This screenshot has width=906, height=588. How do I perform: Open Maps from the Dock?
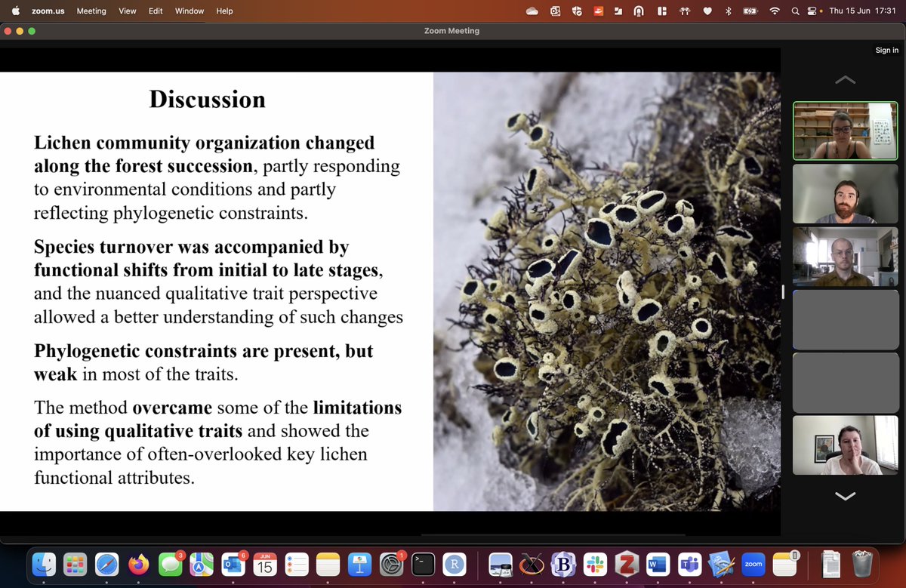point(202,563)
